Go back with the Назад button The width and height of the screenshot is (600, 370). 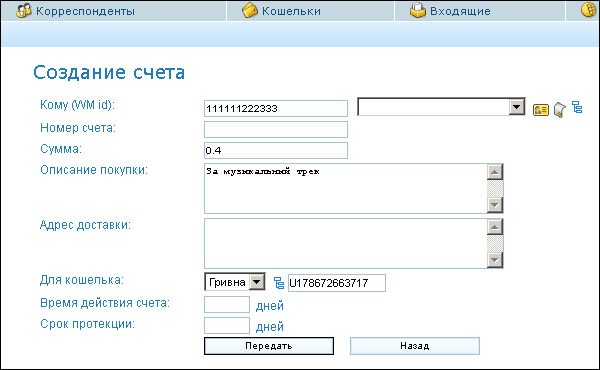(415, 346)
